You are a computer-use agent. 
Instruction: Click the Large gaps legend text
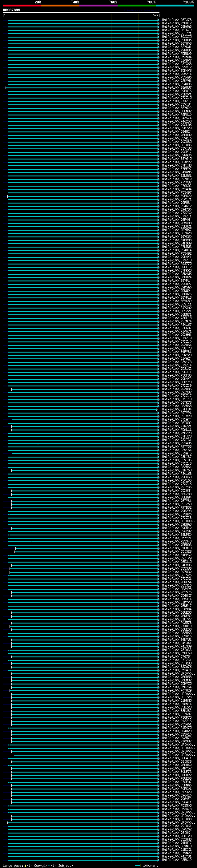(38, 866)
